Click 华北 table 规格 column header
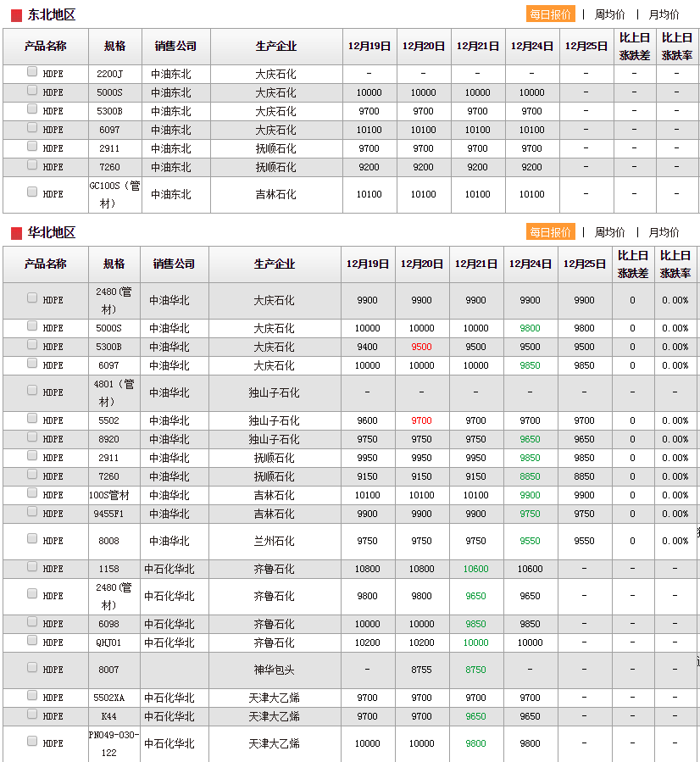Screen dimensions: 700x762 (114, 264)
